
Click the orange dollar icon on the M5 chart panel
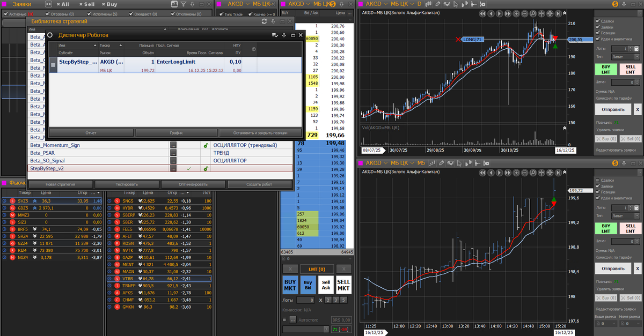615,163
